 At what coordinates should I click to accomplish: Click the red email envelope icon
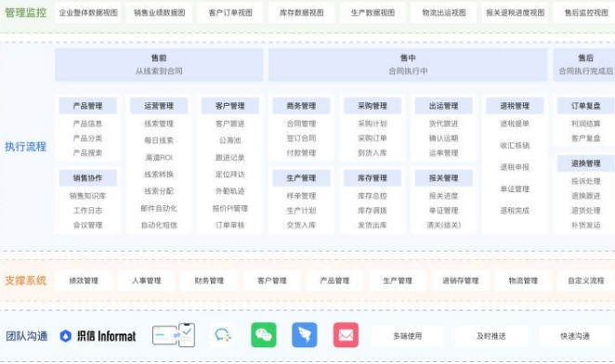(346, 335)
